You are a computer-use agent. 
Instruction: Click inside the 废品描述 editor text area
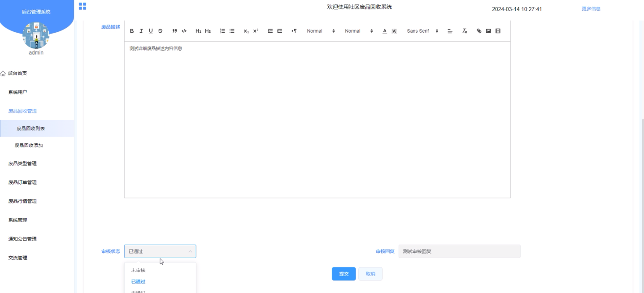(x=317, y=120)
